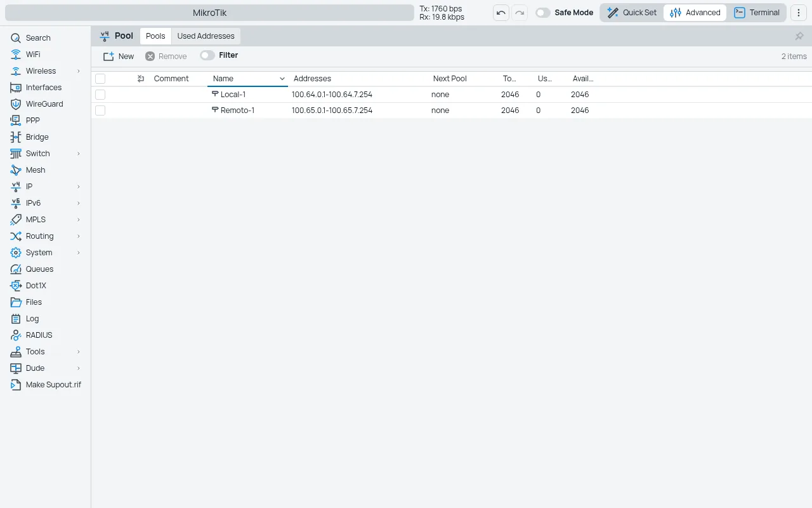Image resolution: width=812 pixels, height=508 pixels.
Task: Click the Remoto-1 pool name
Action: point(237,110)
